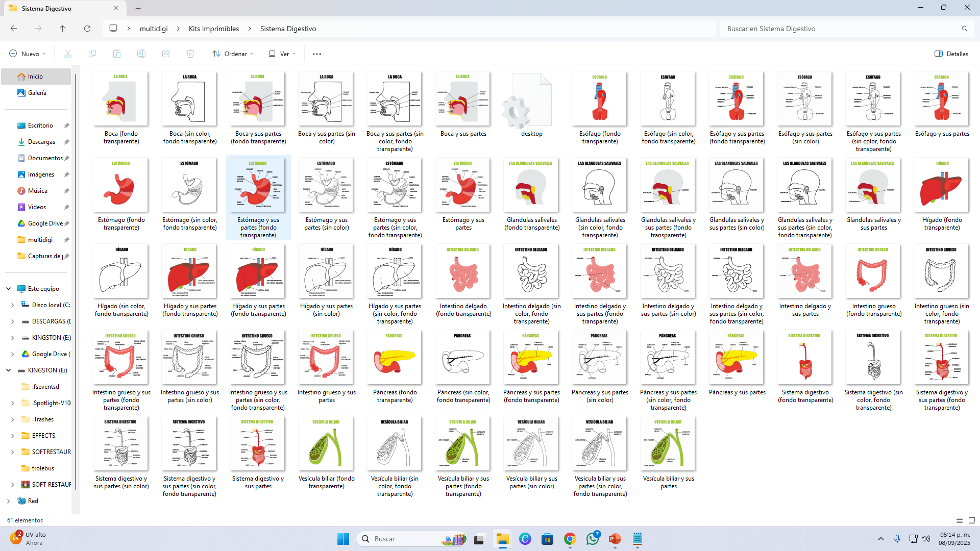980x551 pixels.
Task: Open the Ordenar dropdown
Action: click(x=233, y=54)
